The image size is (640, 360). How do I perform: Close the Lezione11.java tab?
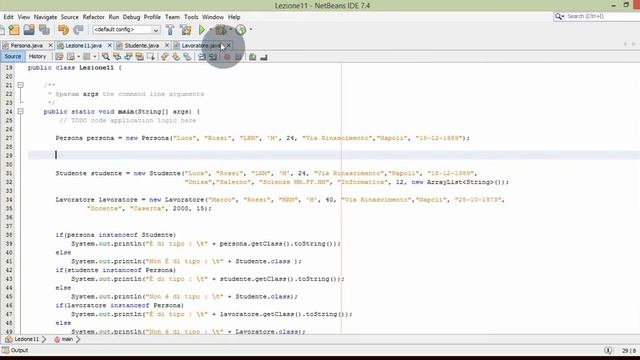click(x=109, y=45)
